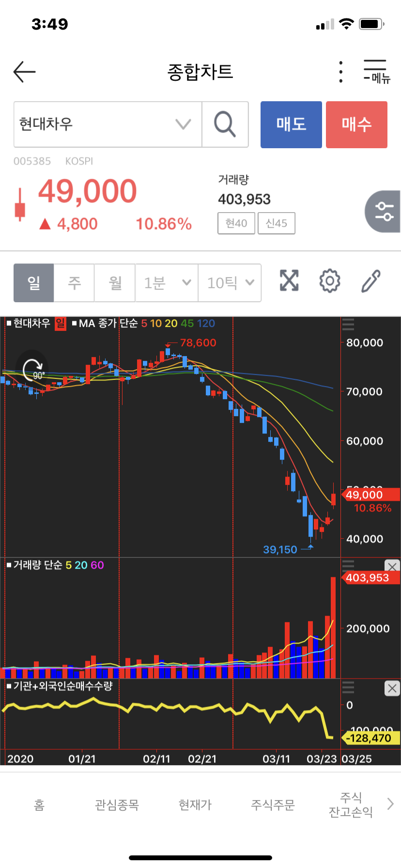Tap price chart panel handle bars
Screen dimensions: 401x868
(x=348, y=324)
